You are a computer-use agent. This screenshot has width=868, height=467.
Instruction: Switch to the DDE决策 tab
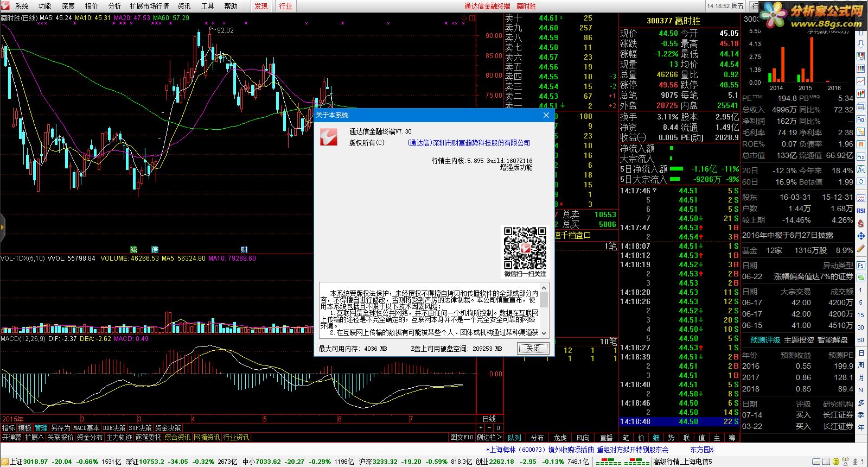(114, 428)
